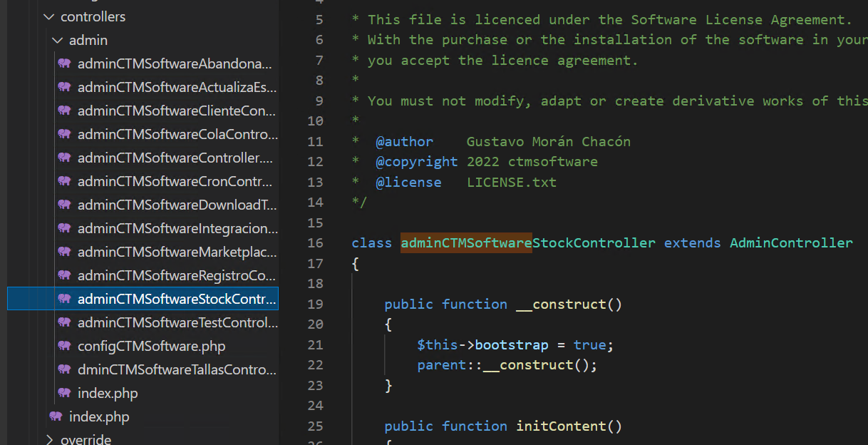Expand the override folder chevron
The width and height of the screenshot is (868, 445).
coord(48,439)
